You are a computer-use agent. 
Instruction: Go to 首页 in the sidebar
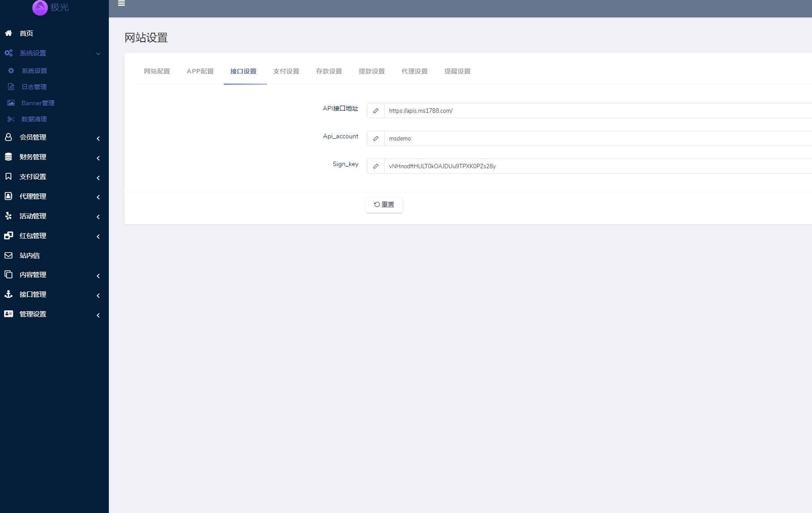(x=26, y=33)
